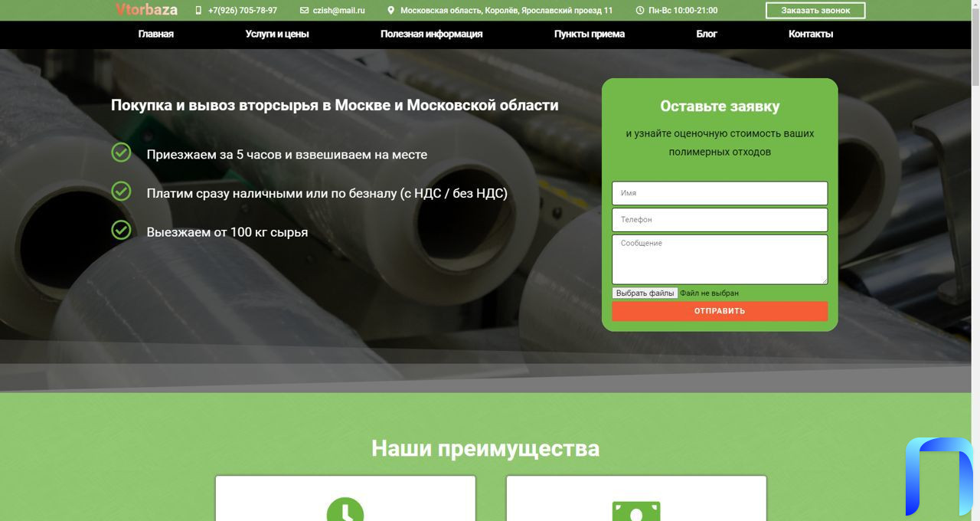Screen dimensions: 980x521
Task: Open the czish@mail.ru email link
Action: click(x=339, y=11)
